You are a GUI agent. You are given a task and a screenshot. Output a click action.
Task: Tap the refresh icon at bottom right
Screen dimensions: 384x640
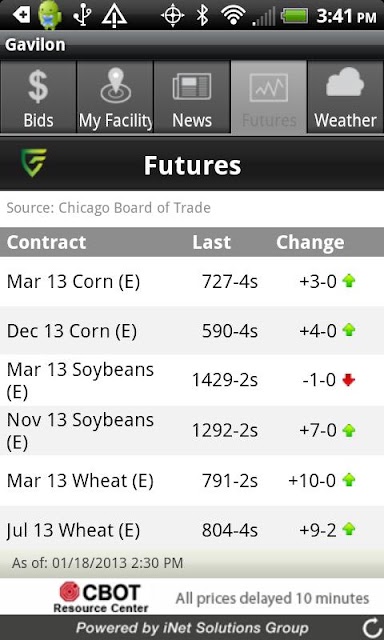pos(372,628)
